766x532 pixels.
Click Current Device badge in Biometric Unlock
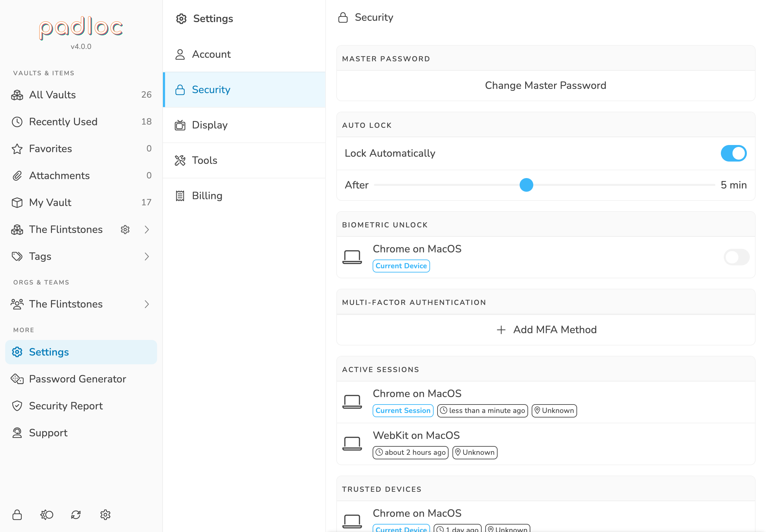[x=401, y=266]
